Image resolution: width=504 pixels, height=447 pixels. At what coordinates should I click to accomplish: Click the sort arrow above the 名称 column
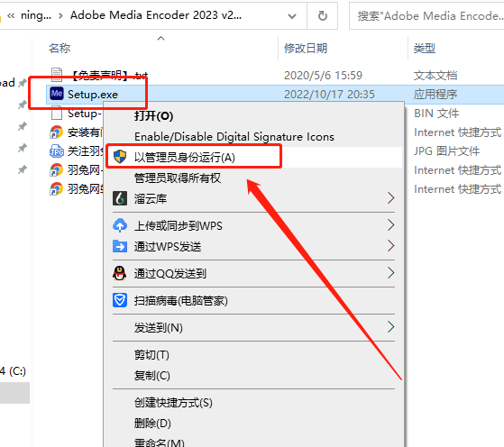click(160, 39)
